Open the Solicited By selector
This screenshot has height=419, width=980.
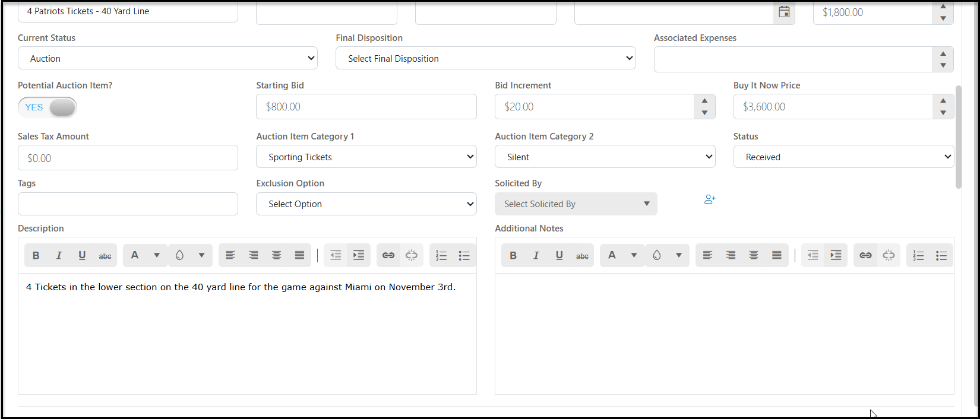576,204
